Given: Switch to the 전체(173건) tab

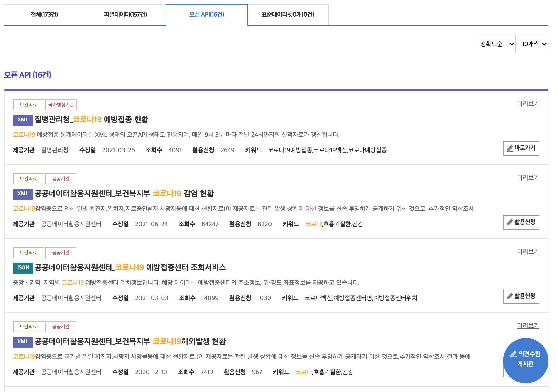Looking at the screenshot, I should click(44, 15).
